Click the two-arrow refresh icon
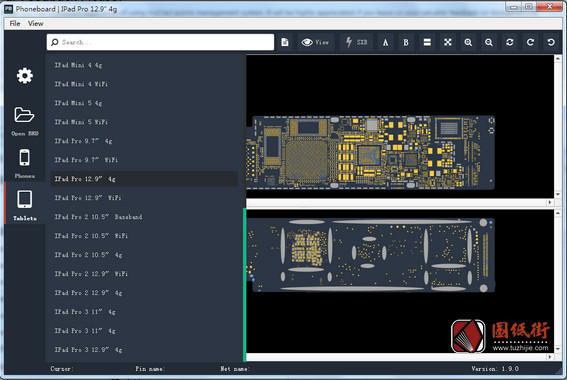 click(510, 42)
